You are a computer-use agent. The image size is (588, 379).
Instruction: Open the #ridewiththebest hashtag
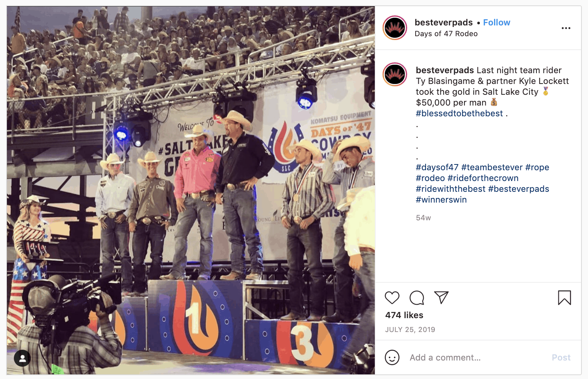[x=451, y=189]
